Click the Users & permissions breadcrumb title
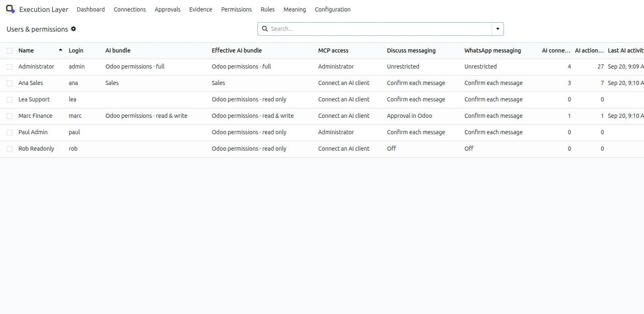The image size is (644, 314). coord(37,29)
